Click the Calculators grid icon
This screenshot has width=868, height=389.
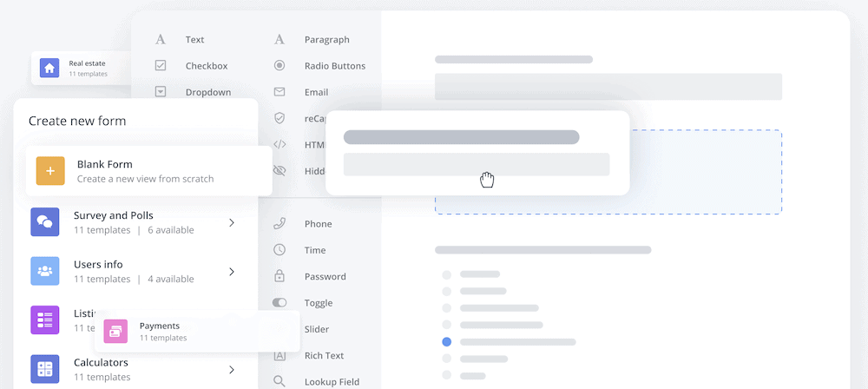[x=45, y=369]
